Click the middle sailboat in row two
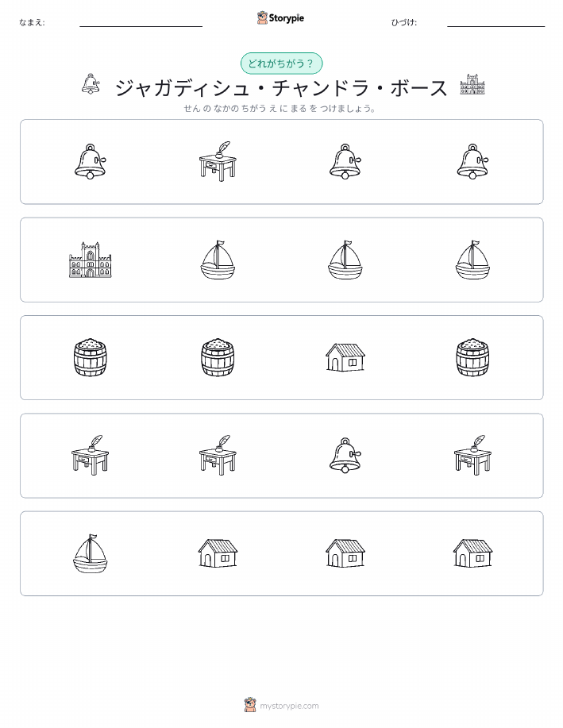 (x=345, y=260)
